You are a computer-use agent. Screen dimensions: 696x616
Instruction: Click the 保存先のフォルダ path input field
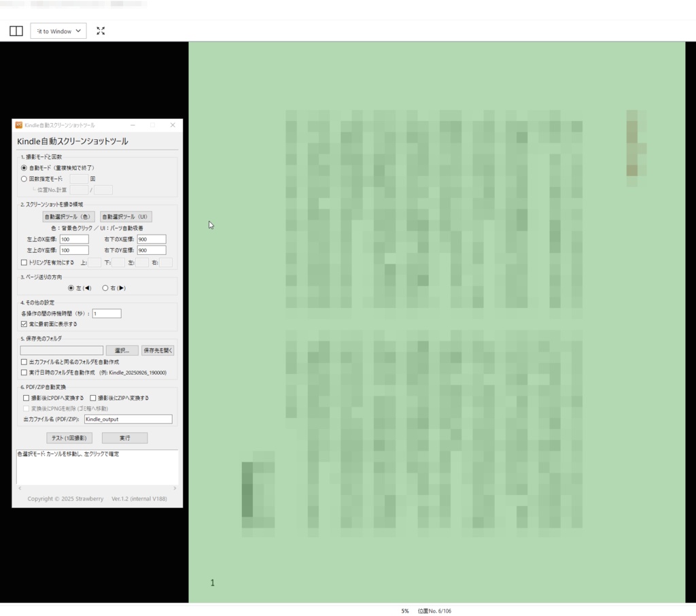[62, 350]
